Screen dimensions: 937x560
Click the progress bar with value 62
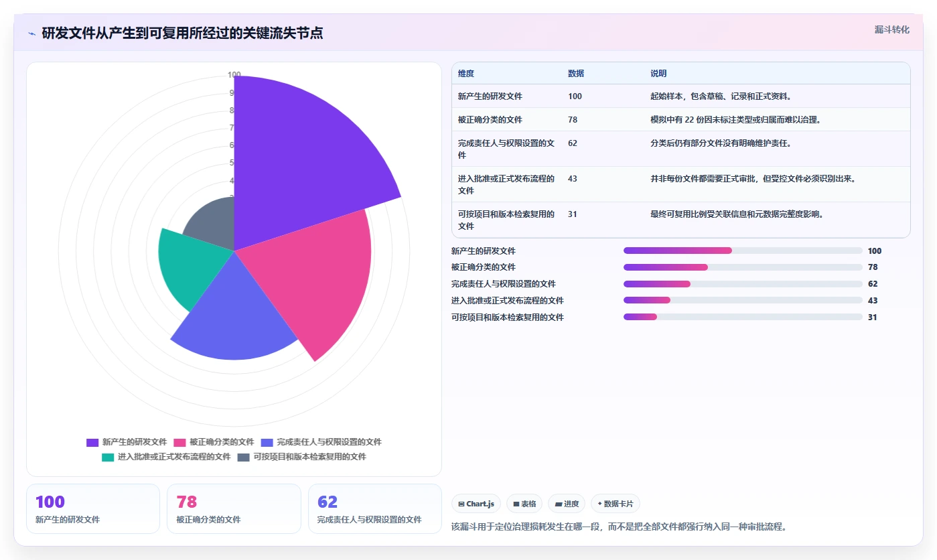pos(743,284)
